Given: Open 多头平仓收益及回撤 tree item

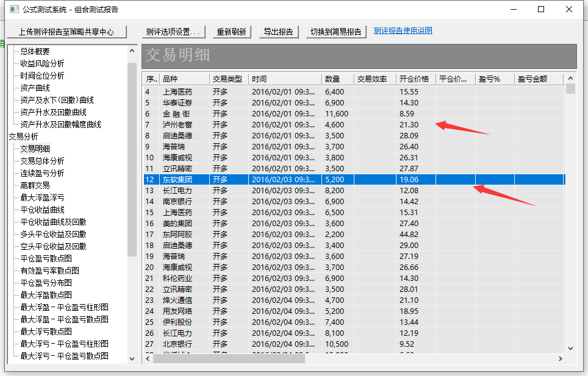Looking at the screenshot, I should (x=53, y=234).
